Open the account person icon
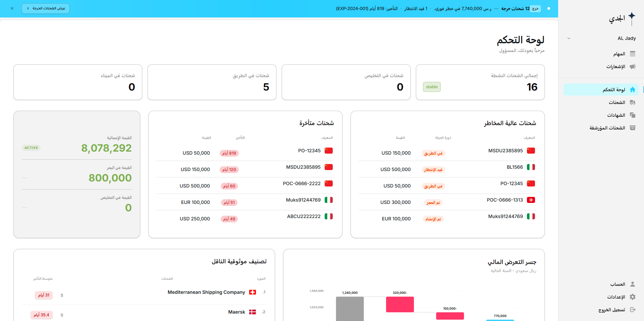The height and width of the screenshot is (321, 644). [633, 284]
